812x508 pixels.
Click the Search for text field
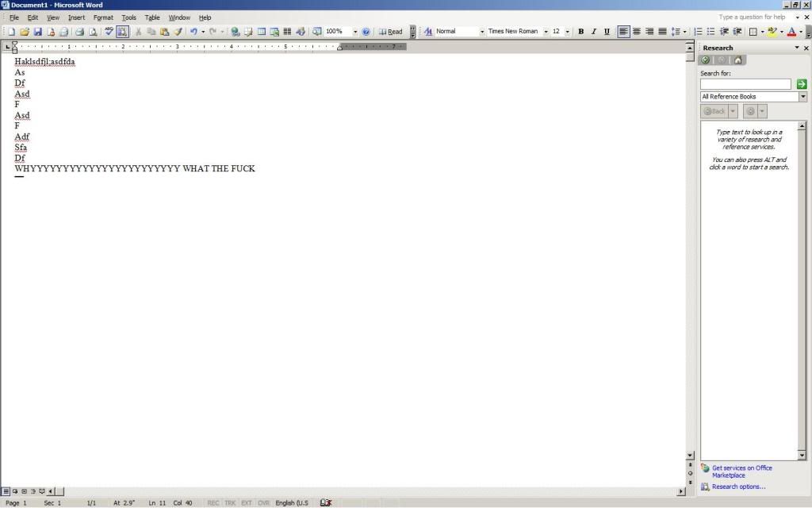click(x=745, y=84)
